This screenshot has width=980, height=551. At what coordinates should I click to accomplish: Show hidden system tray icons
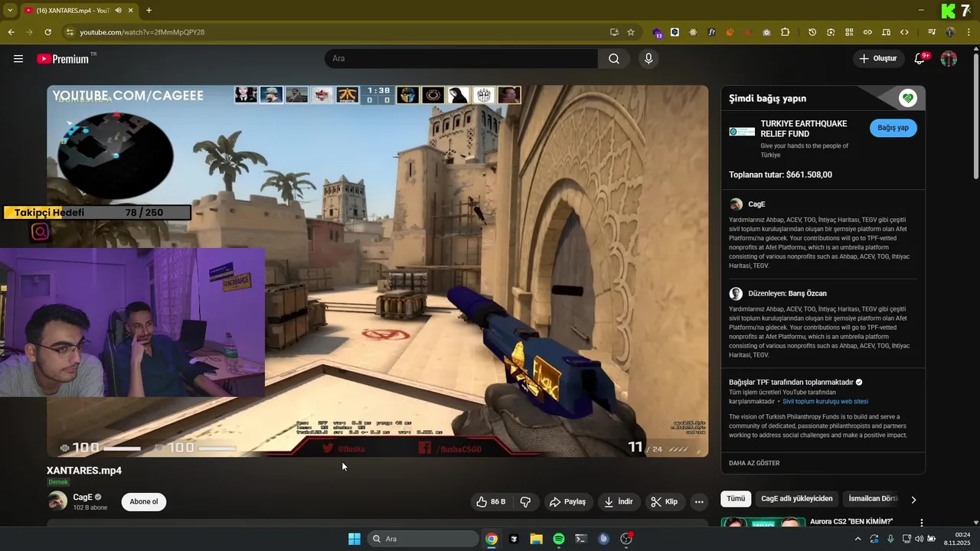point(857,539)
